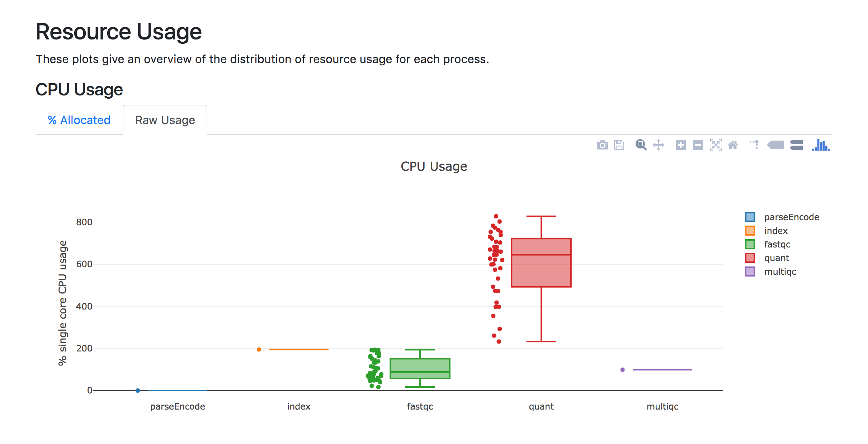
Task: Download the plot as PNG via camera icon
Action: (602, 145)
